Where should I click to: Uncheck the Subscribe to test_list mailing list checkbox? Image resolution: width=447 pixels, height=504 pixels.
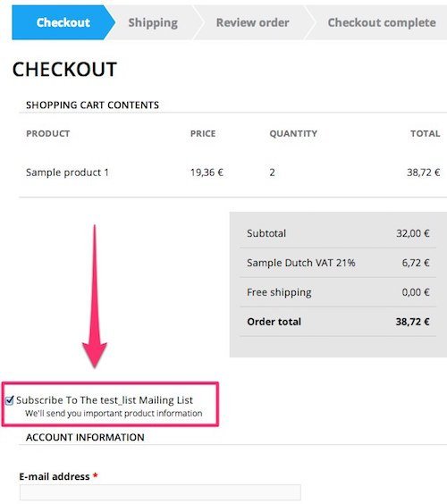pos(9,400)
